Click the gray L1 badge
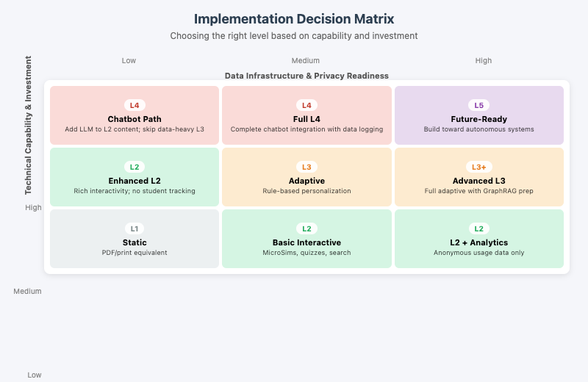The height and width of the screenshot is (382, 588). point(135,228)
